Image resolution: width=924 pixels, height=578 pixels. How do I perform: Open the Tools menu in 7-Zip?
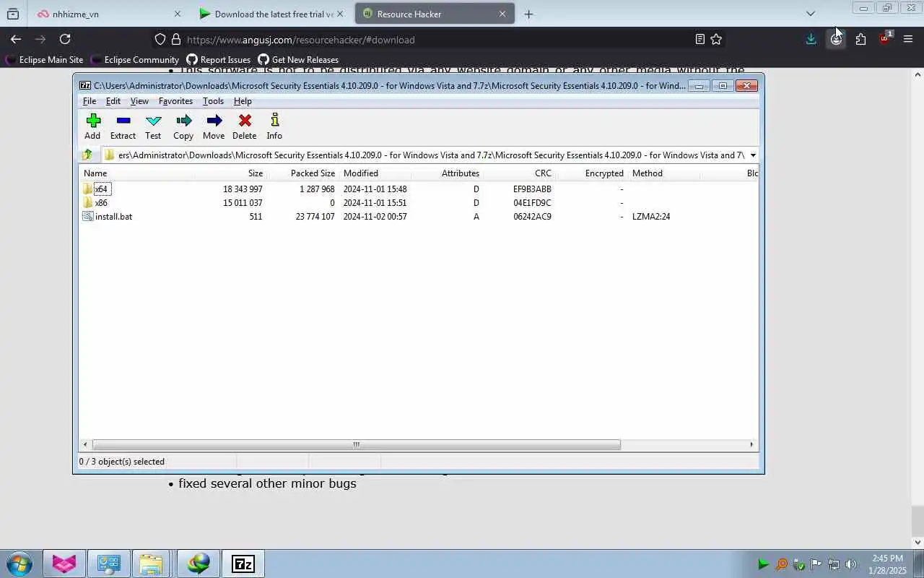[x=213, y=101]
